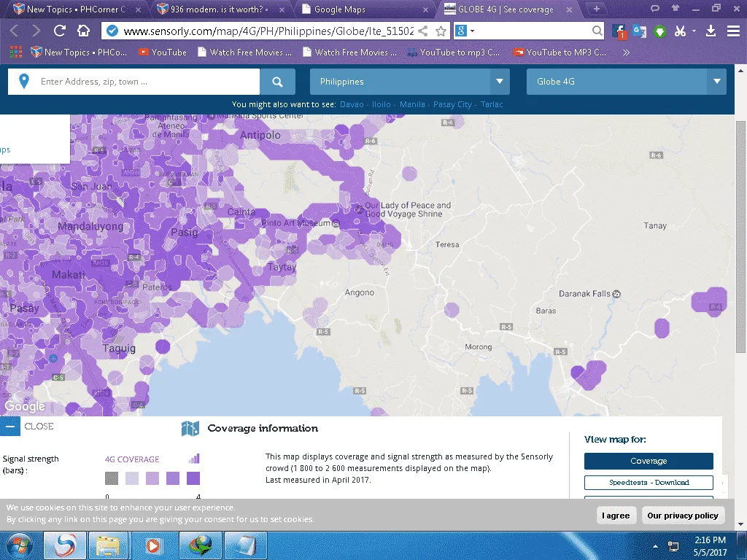This screenshot has height=560, width=747.
Task: Follow the Manila suggestion link
Action: point(412,104)
